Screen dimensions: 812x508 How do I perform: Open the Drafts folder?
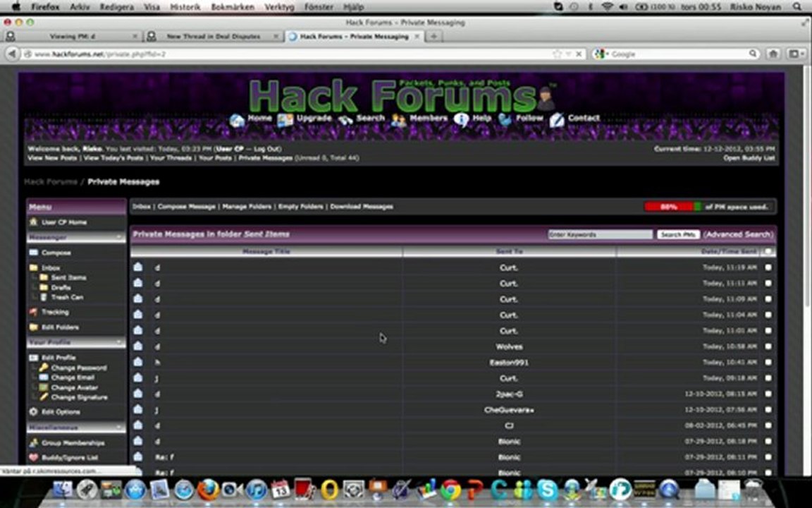click(x=61, y=288)
